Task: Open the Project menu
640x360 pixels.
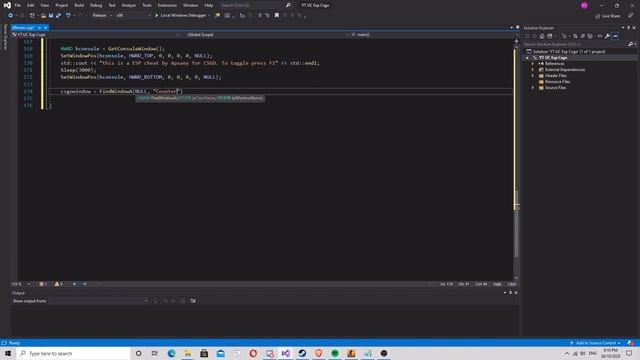Action: click(62, 5)
